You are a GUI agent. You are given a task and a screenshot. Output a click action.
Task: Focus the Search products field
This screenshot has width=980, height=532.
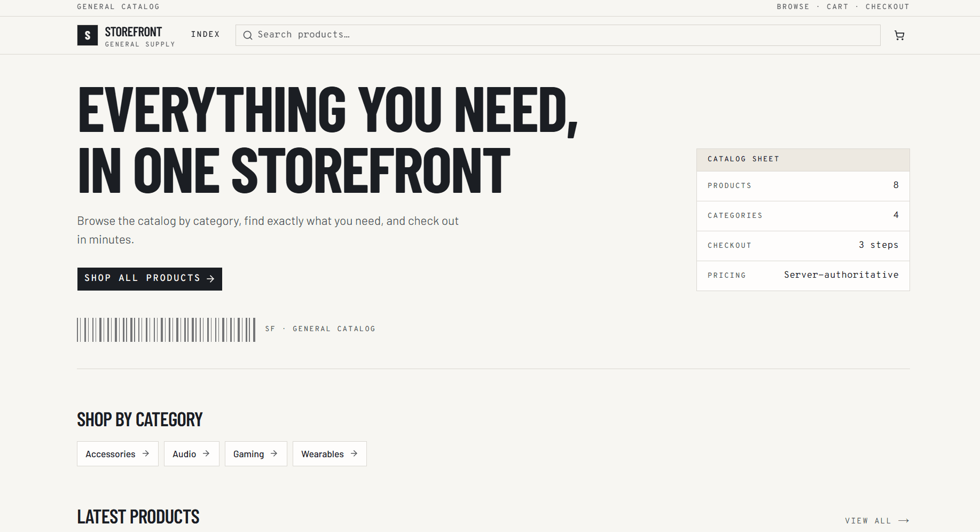[558, 35]
